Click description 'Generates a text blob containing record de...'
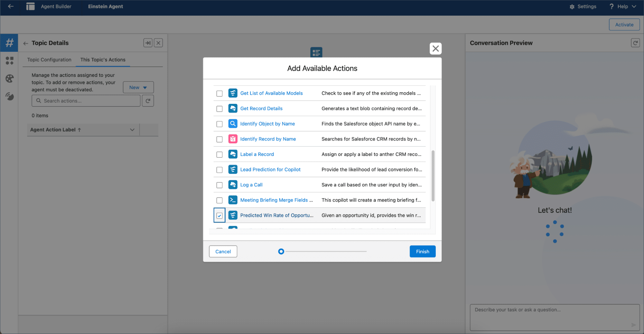This screenshot has width=644, height=334. pyautogui.click(x=372, y=109)
